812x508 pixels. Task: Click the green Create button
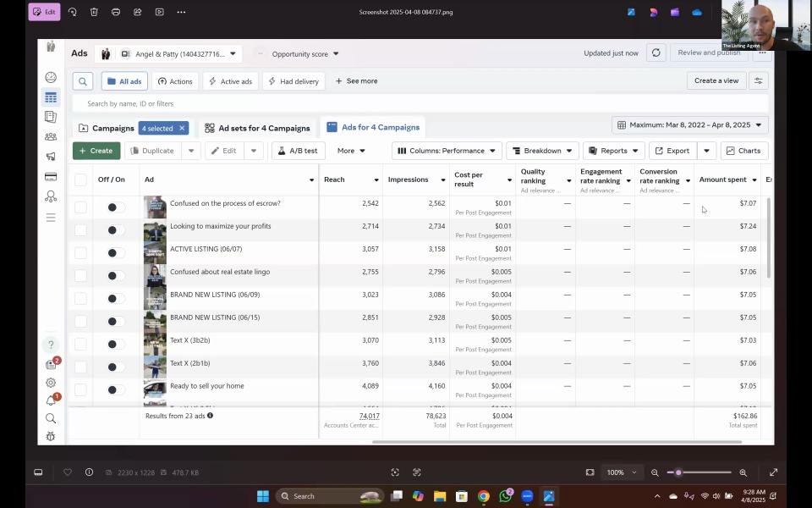click(96, 151)
